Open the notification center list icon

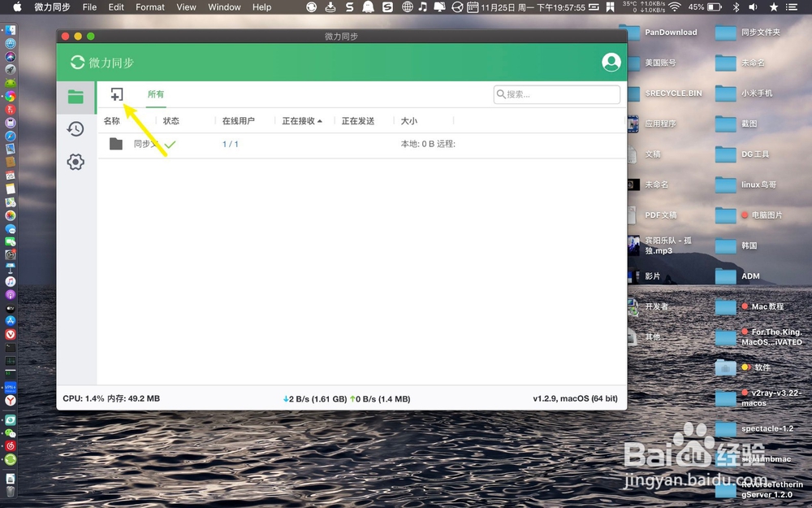791,7
